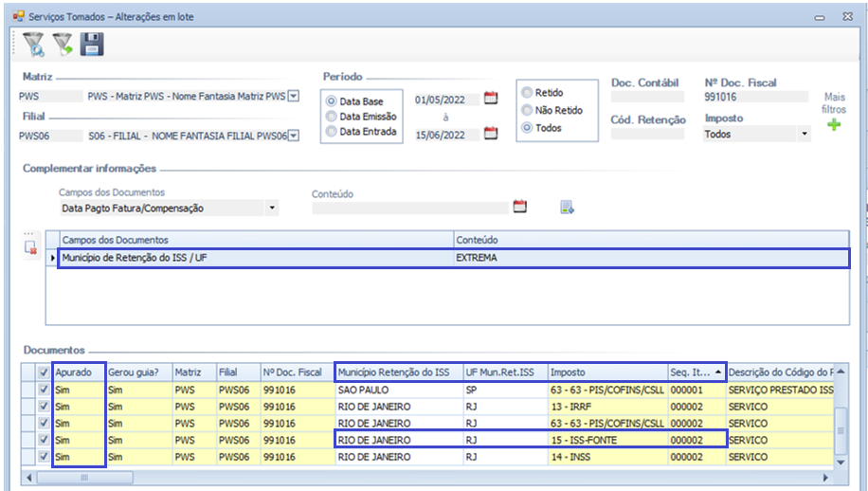The height and width of the screenshot is (491, 868).
Task: Click the Nº Doc. Fiscal input field
Action: click(755, 97)
